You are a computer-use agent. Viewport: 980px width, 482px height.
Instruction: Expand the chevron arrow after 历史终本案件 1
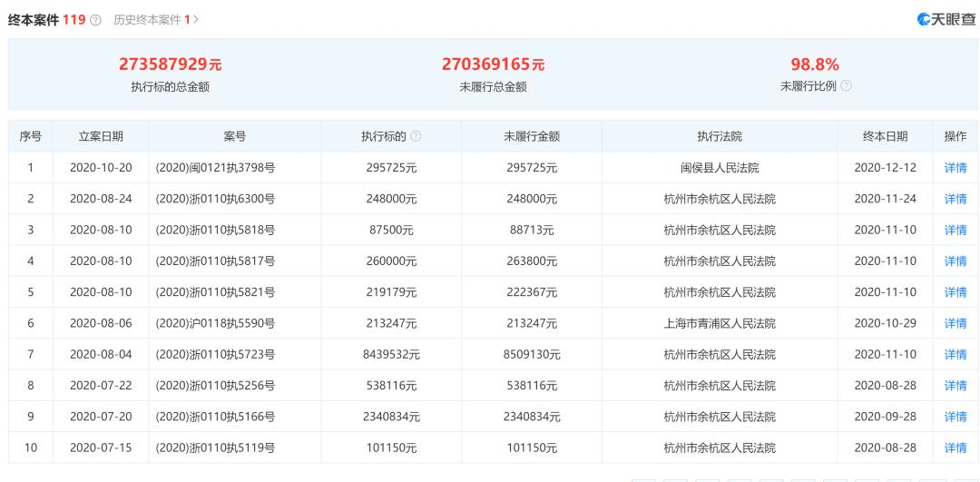(x=196, y=20)
